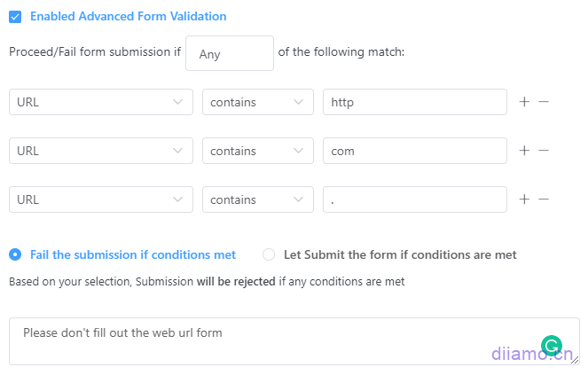Open the URL field dropdown in first row
Image resolution: width=588 pixels, height=375 pixels.
coord(100,102)
